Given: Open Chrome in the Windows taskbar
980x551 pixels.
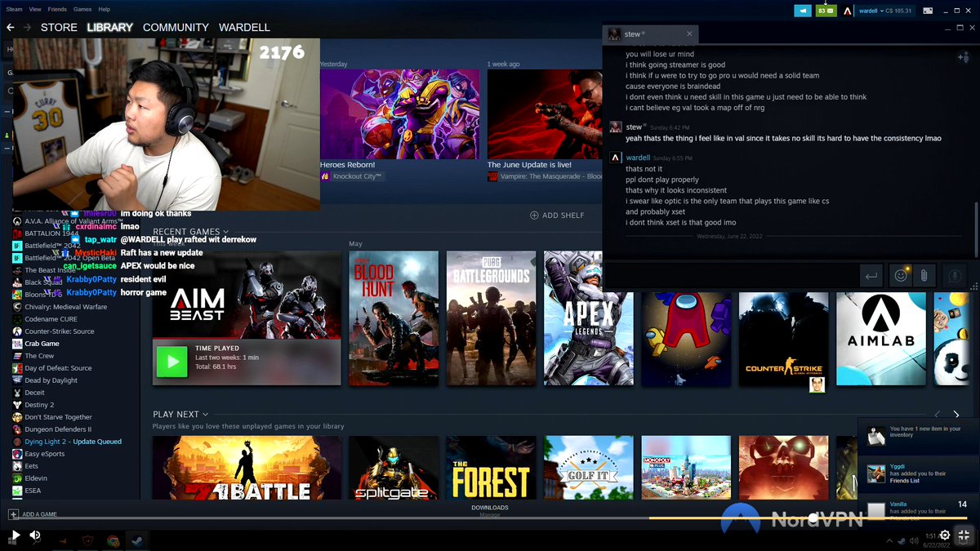Looking at the screenshot, I should tap(113, 540).
